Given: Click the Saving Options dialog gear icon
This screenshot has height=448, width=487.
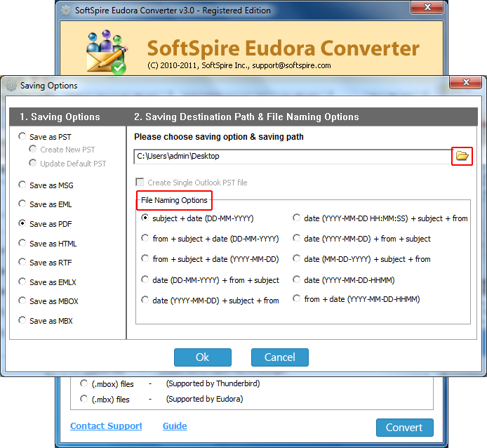Looking at the screenshot, I should [x=11, y=86].
